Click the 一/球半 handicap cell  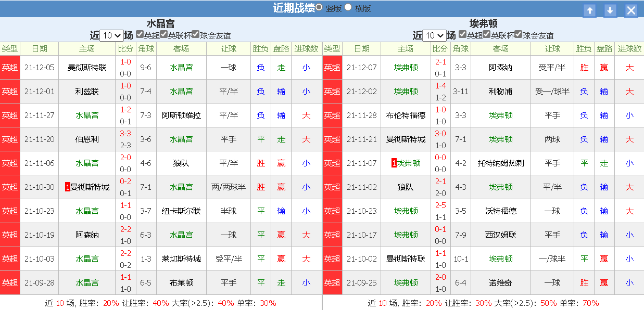point(552,259)
